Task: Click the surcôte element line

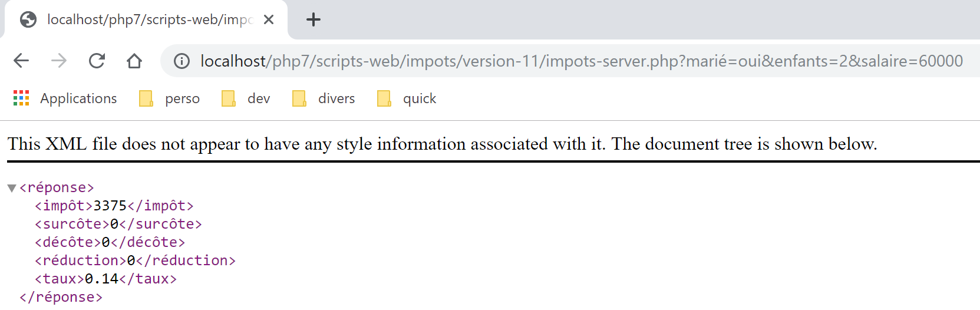Action: [x=118, y=224]
